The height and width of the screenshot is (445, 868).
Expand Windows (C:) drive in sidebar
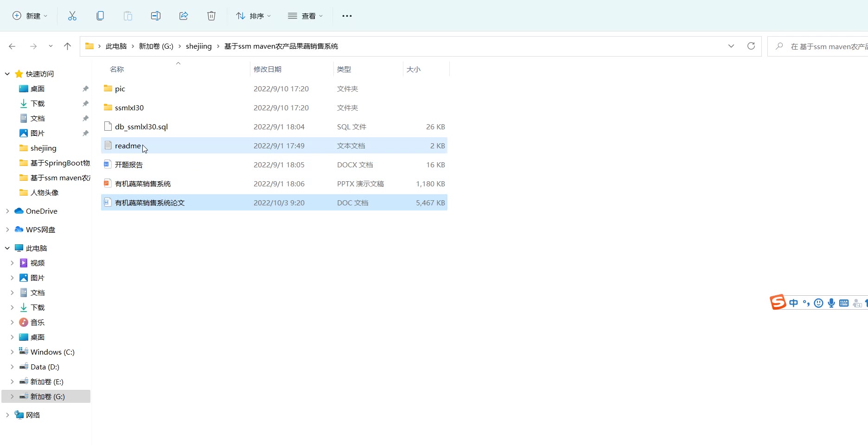click(12, 352)
